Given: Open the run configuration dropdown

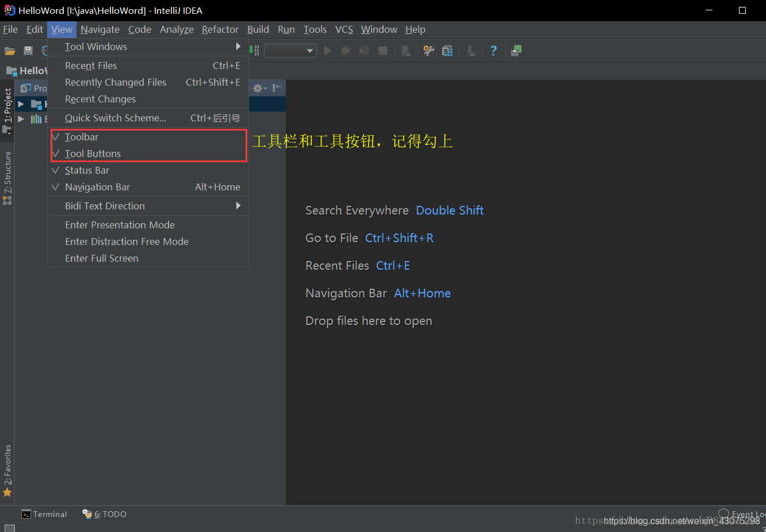Looking at the screenshot, I should pos(291,51).
